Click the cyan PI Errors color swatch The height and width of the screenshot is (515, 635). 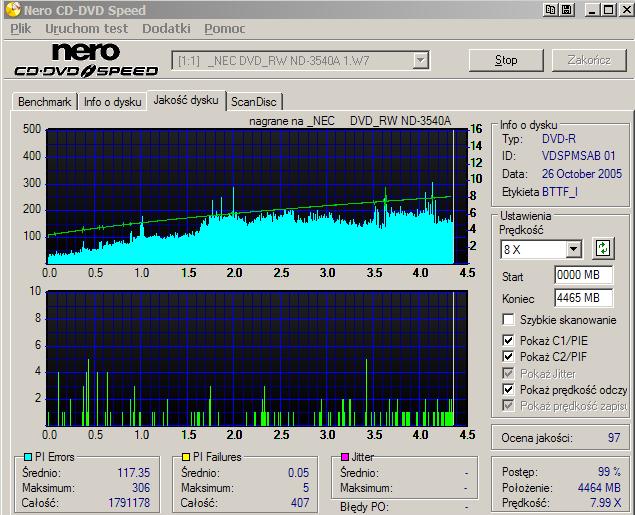tap(28, 457)
